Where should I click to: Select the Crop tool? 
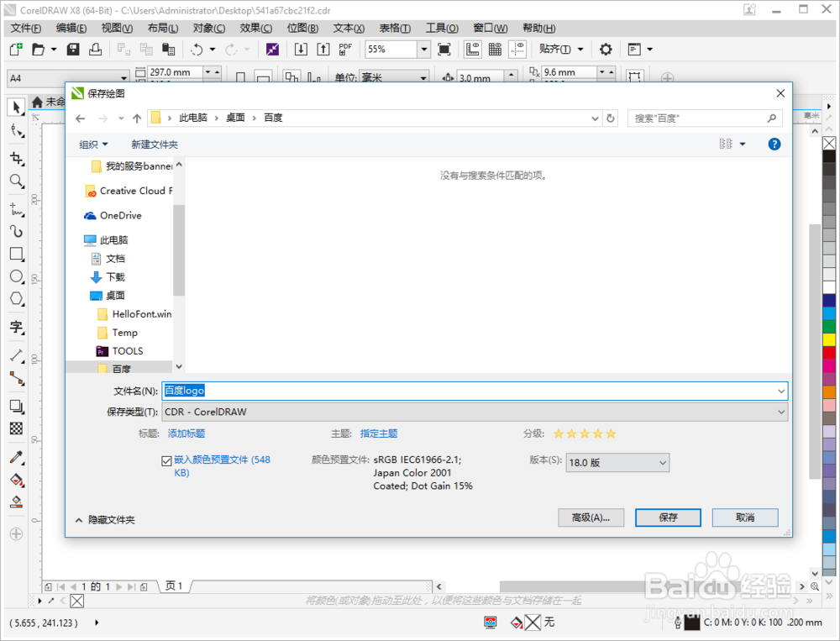pyautogui.click(x=17, y=158)
